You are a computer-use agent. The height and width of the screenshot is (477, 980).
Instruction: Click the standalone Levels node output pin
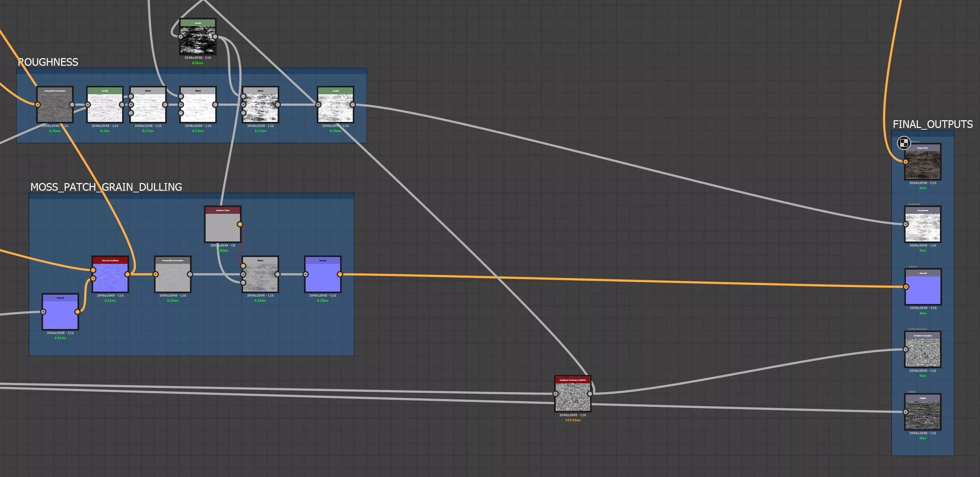[215, 36]
